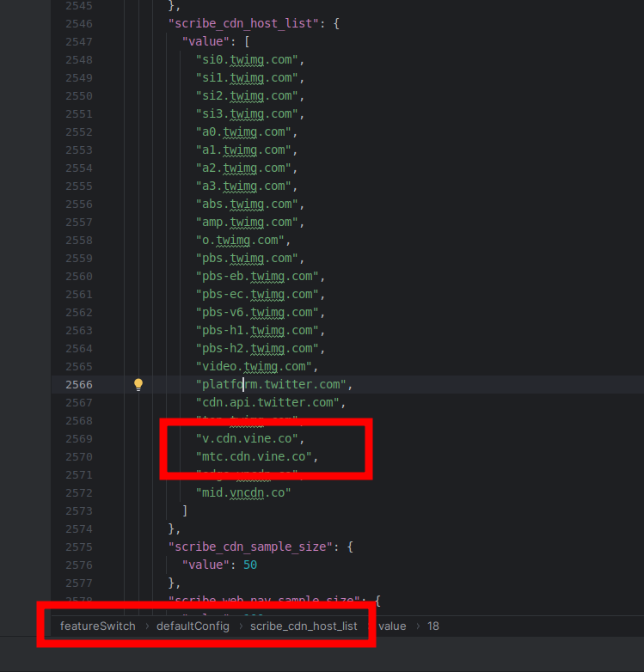Click the "mid.vncdn.co" string
The image size is (644, 672).
click(243, 493)
